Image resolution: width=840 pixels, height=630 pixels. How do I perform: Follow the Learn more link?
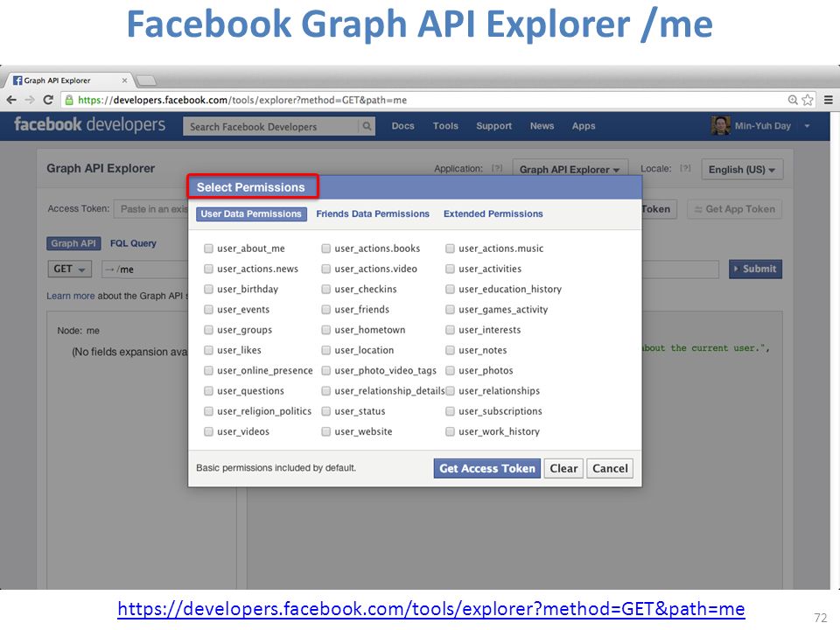coord(70,296)
